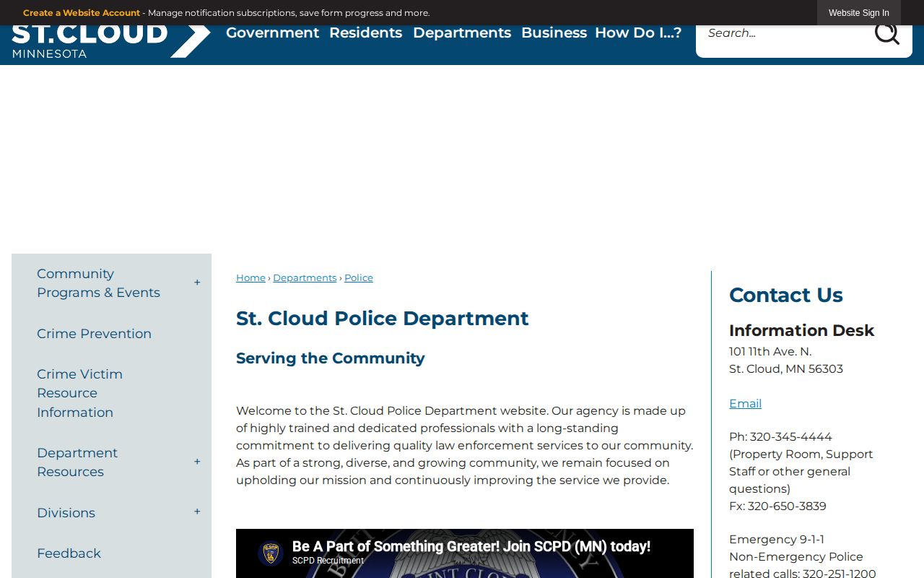The height and width of the screenshot is (578, 924).
Task: Click the SCPD Recruitment channel badge icon
Action: pos(271,554)
